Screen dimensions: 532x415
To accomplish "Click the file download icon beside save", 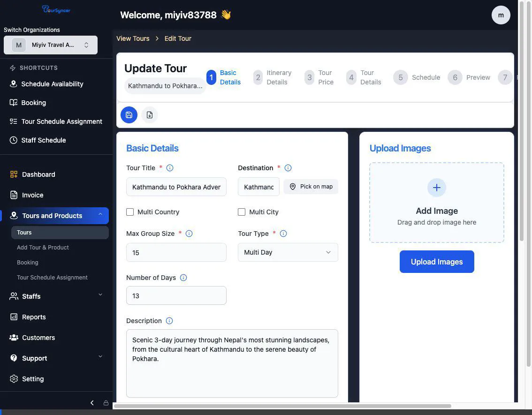I will [150, 115].
